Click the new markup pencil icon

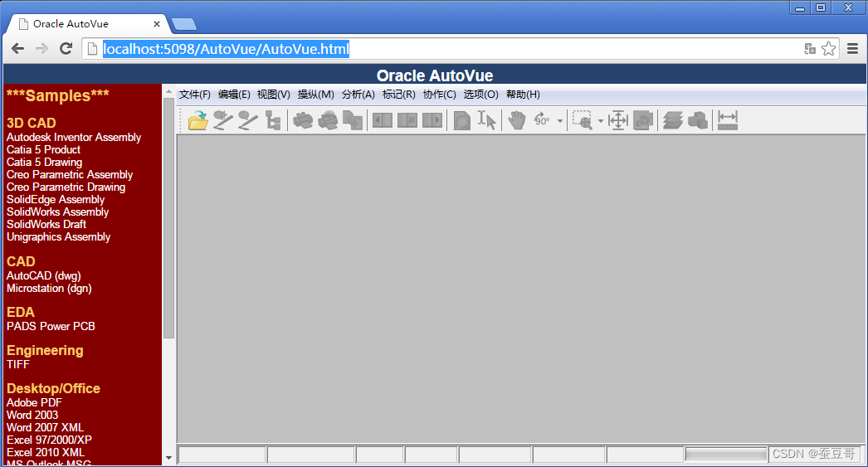(223, 120)
